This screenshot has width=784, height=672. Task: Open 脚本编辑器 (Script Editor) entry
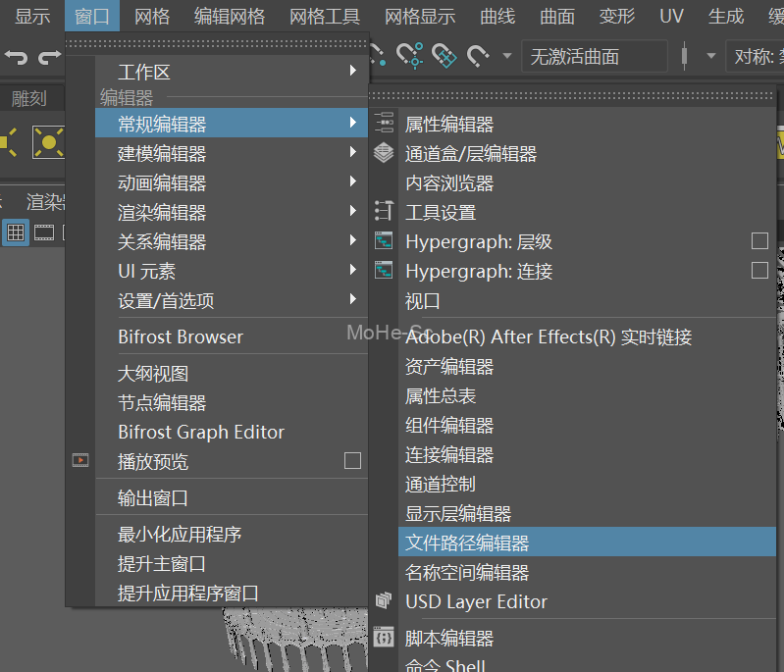point(449,639)
